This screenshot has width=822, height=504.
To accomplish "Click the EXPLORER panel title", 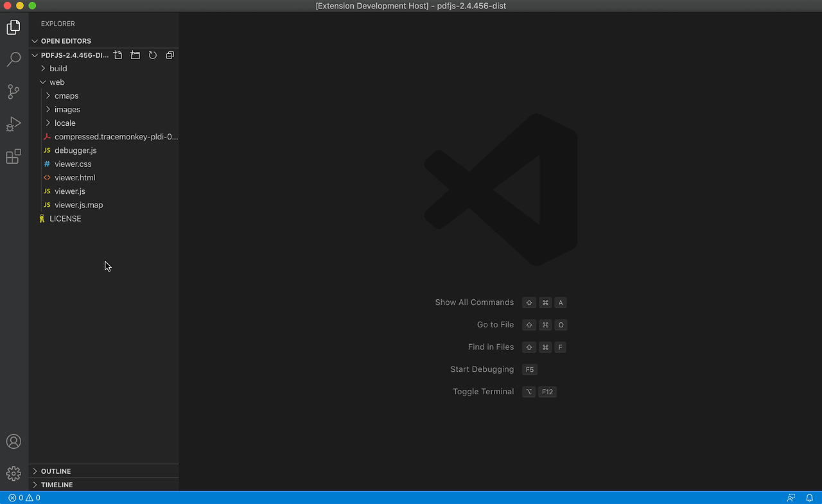I will click(x=58, y=24).
